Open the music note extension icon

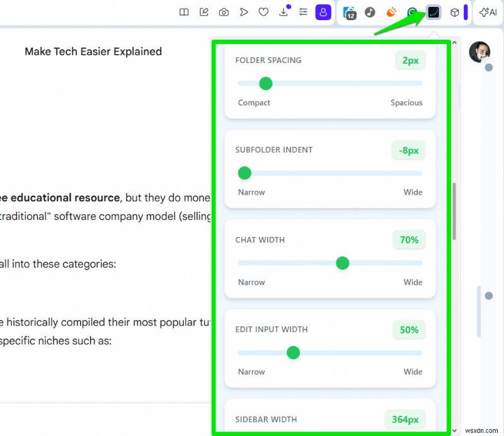pyautogui.click(x=370, y=12)
